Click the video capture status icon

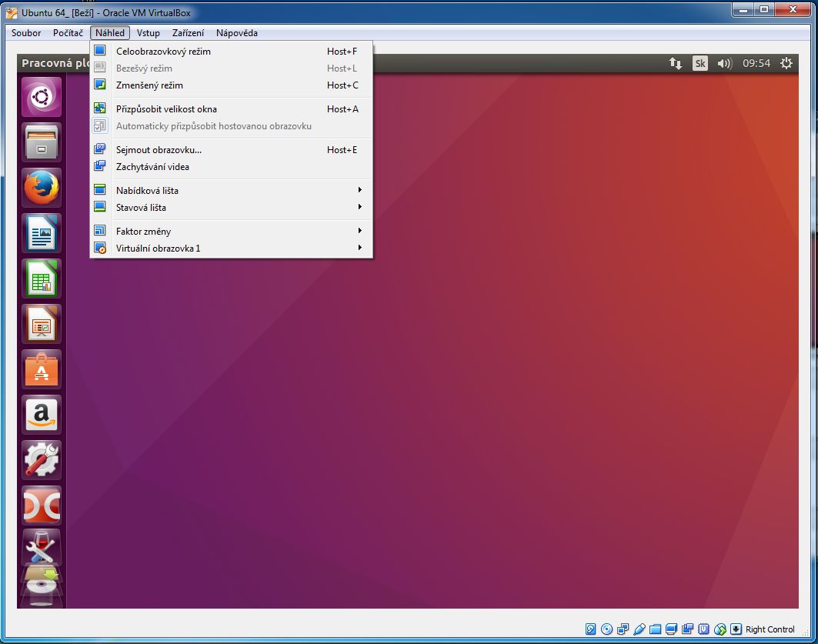[688, 629]
